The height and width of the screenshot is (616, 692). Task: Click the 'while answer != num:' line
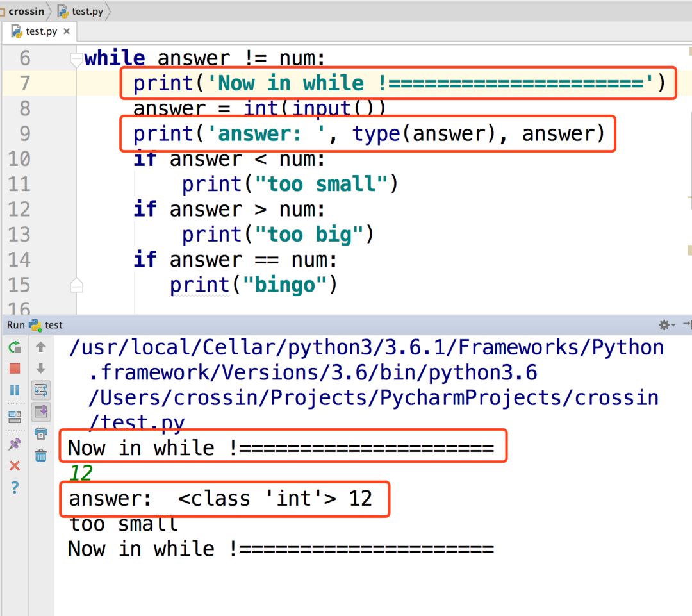[x=205, y=58]
